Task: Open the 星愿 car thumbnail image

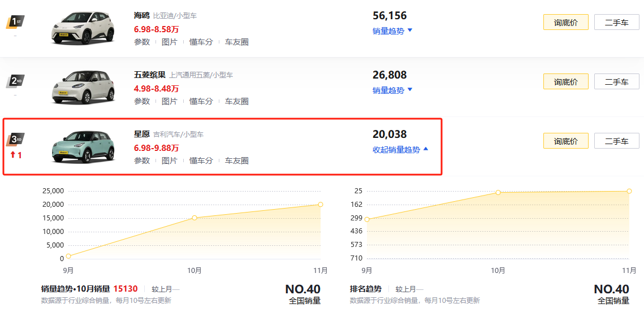Action: 83,146
